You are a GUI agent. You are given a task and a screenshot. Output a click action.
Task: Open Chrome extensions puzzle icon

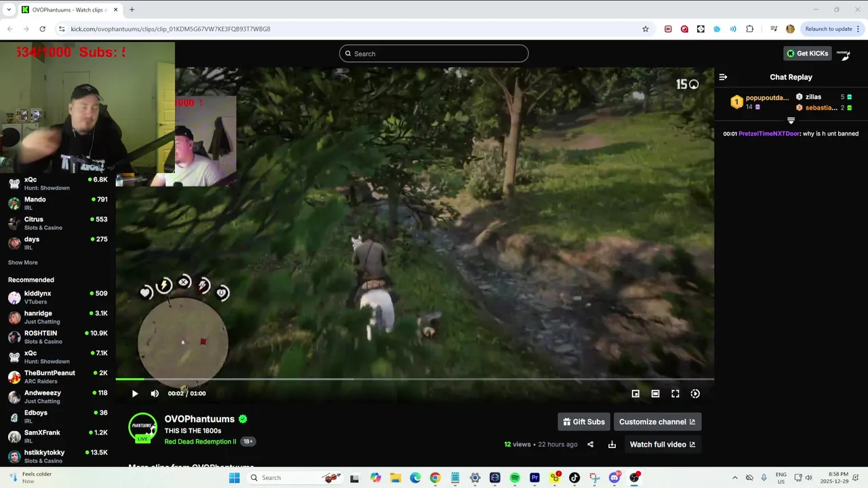tap(749, 29)
